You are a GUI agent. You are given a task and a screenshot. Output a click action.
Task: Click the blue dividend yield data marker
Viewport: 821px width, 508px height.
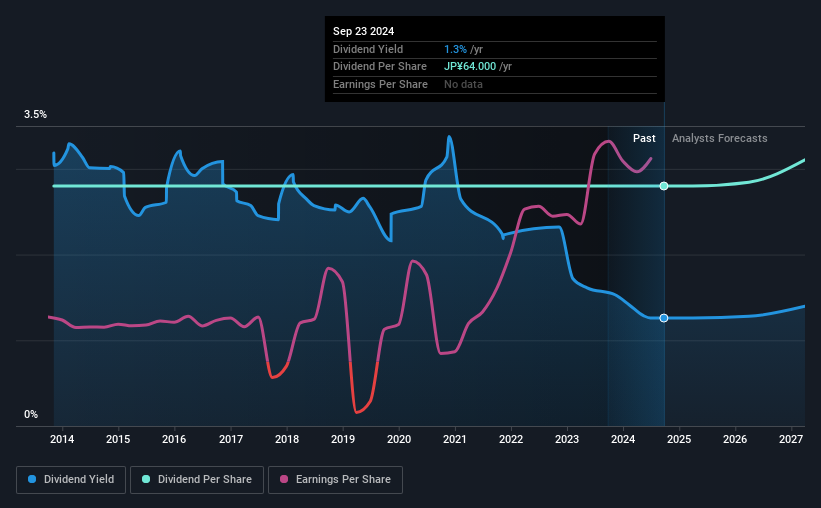[664, 318]
